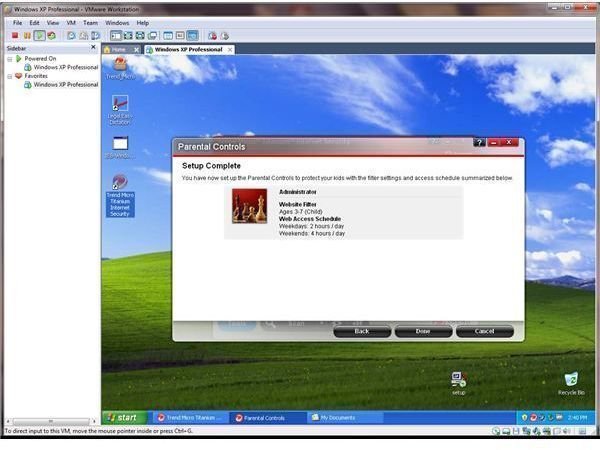Click the green Power On toolbar icon
Screen dimensions: 600x450
pos(39,36)
